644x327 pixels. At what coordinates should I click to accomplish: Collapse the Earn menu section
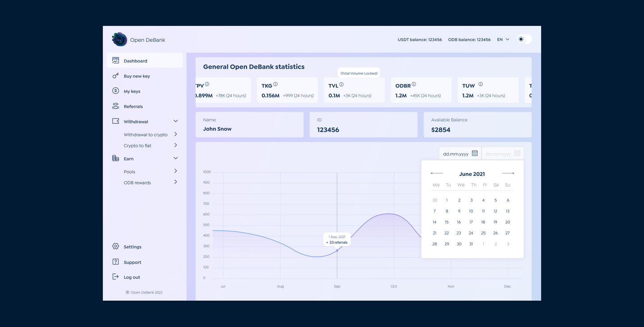coord(175,158)
